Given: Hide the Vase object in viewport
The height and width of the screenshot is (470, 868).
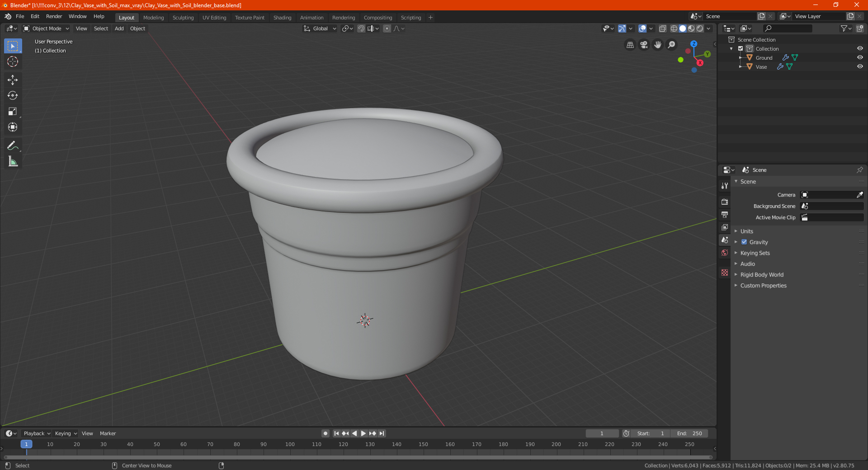Looking at the screenshot, I should tap(860, 66).
